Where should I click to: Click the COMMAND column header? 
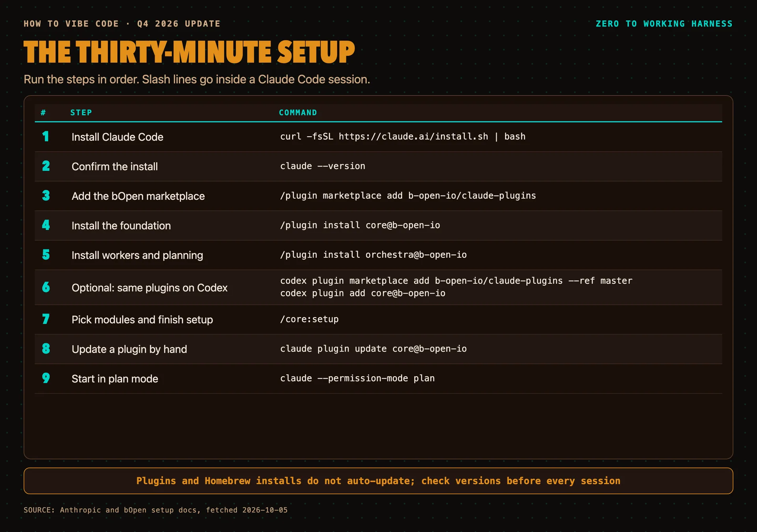coord(298,113)
